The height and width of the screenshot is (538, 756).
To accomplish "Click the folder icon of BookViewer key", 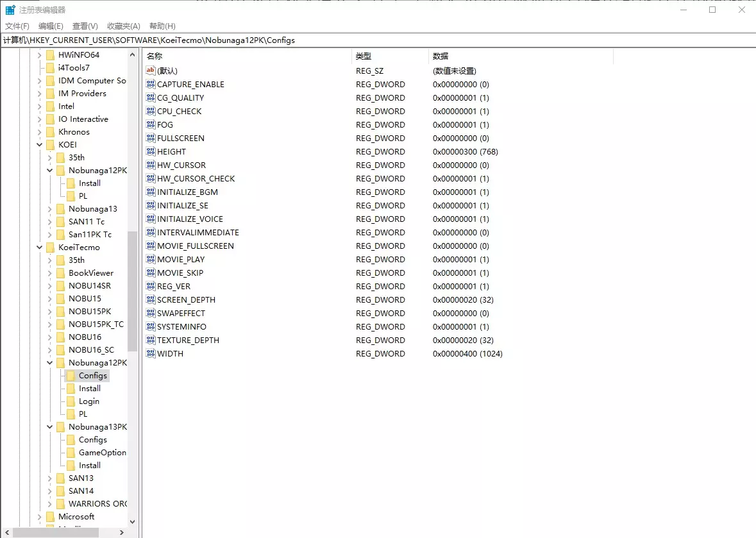I will pyautogui.click(x=60, y=273).
